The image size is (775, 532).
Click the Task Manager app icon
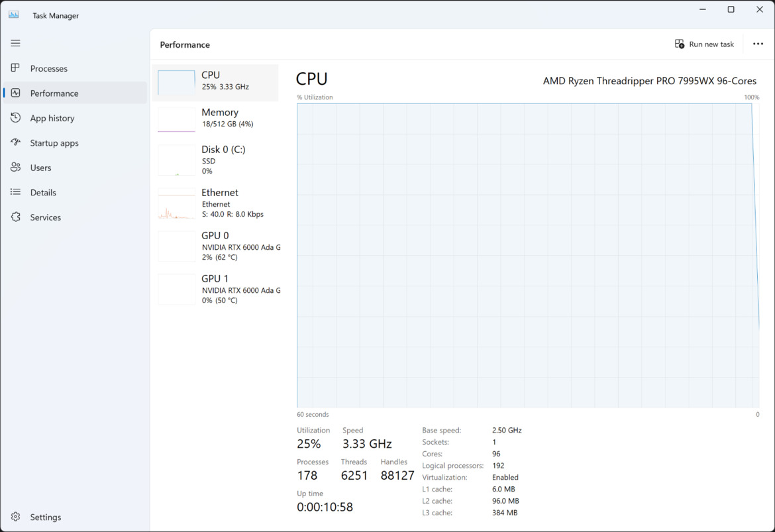pyautogui.click(x=13, y=14)
